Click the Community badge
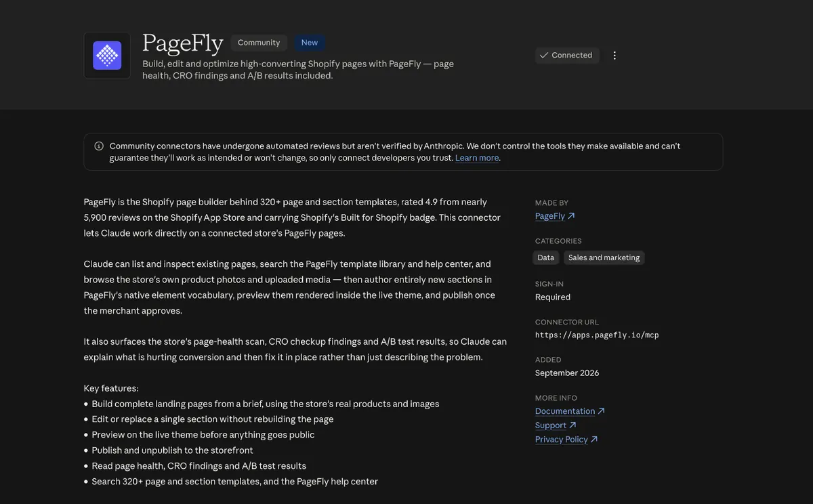The image size is (813, 504). pos(259,43)
